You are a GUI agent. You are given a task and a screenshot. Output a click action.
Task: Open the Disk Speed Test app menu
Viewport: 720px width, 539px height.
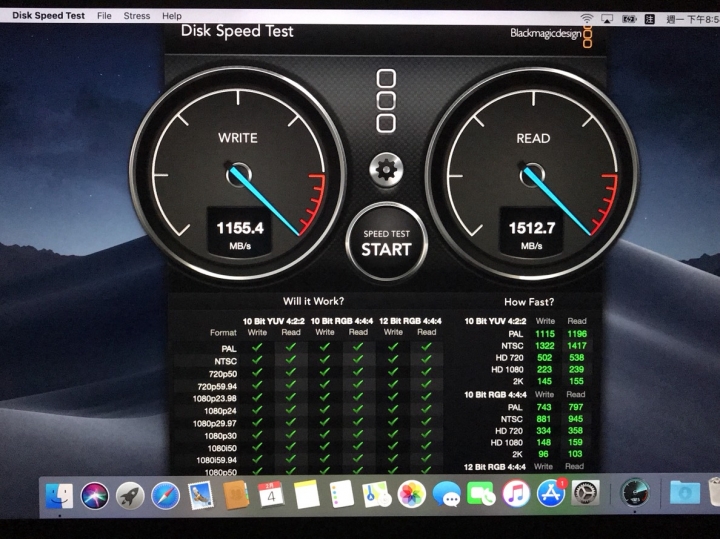(48, 15)
